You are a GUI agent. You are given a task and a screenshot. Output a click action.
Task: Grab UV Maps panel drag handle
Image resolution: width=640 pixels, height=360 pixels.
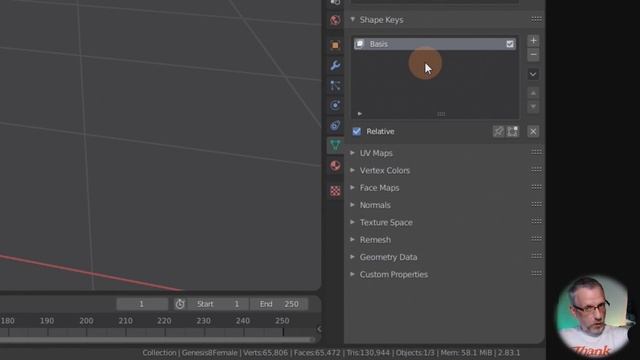[536, 152]
